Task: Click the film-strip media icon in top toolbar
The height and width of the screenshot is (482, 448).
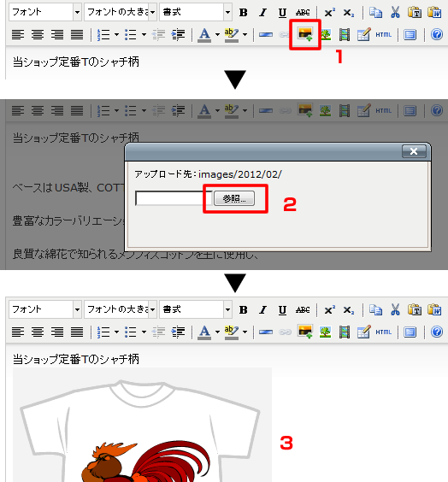Action: pyautogui.click(x=345, y=34)
